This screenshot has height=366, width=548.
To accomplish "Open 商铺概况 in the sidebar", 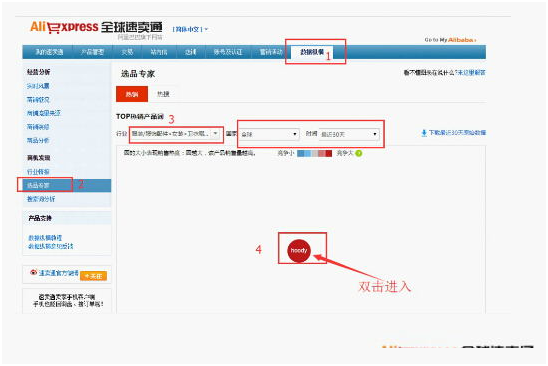I will click(x=38, y=100).
